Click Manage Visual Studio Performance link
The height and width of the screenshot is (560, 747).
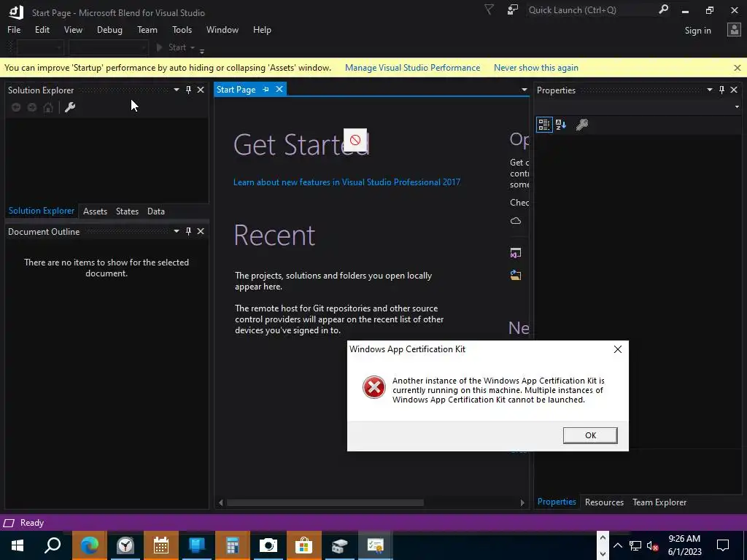[413, 68]
